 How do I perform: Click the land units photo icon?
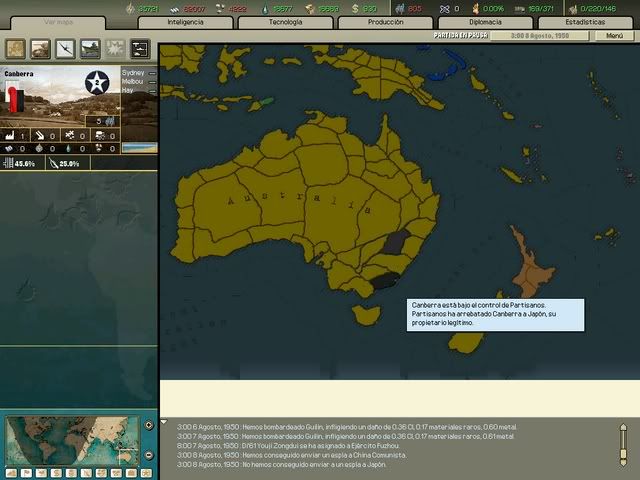tap(41, 49)
